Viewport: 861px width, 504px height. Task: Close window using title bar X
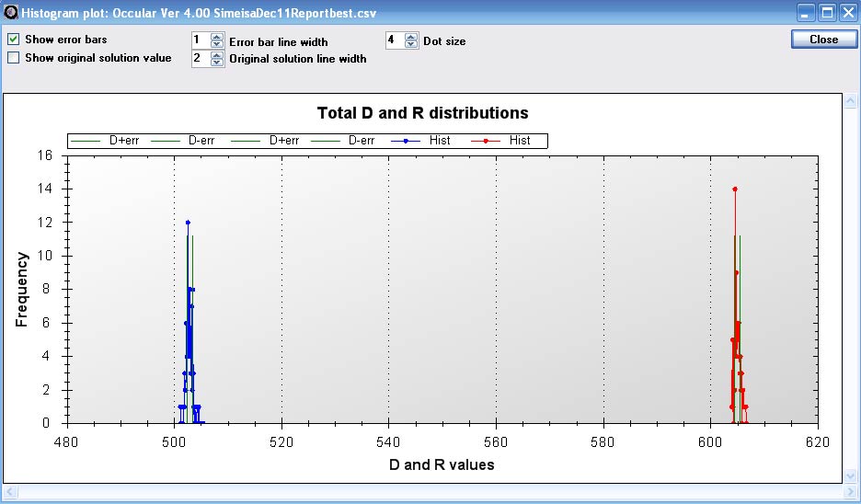click(848, 13)
